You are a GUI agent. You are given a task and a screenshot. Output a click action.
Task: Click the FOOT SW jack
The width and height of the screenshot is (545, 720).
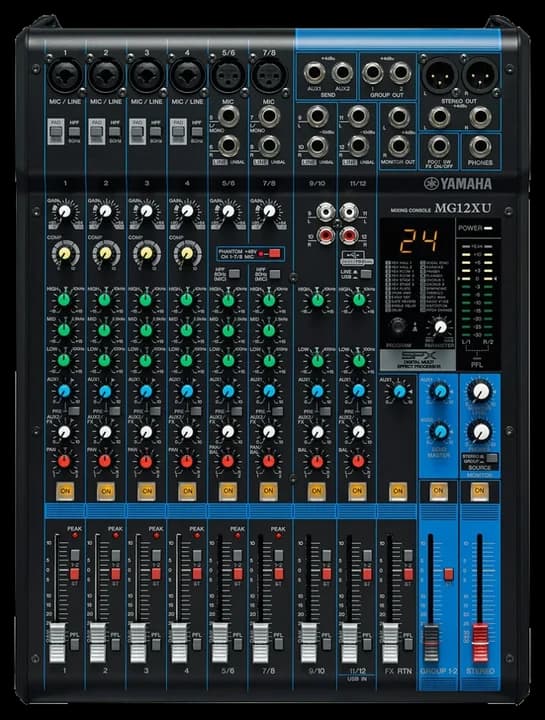(439, 146)
